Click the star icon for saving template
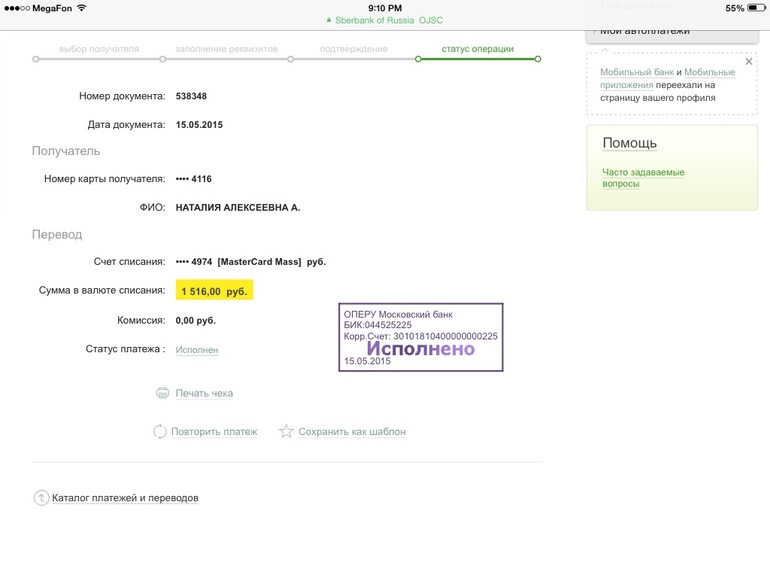Image resolution: width=770 pixels, height=578 pixels. coord(286,431)
